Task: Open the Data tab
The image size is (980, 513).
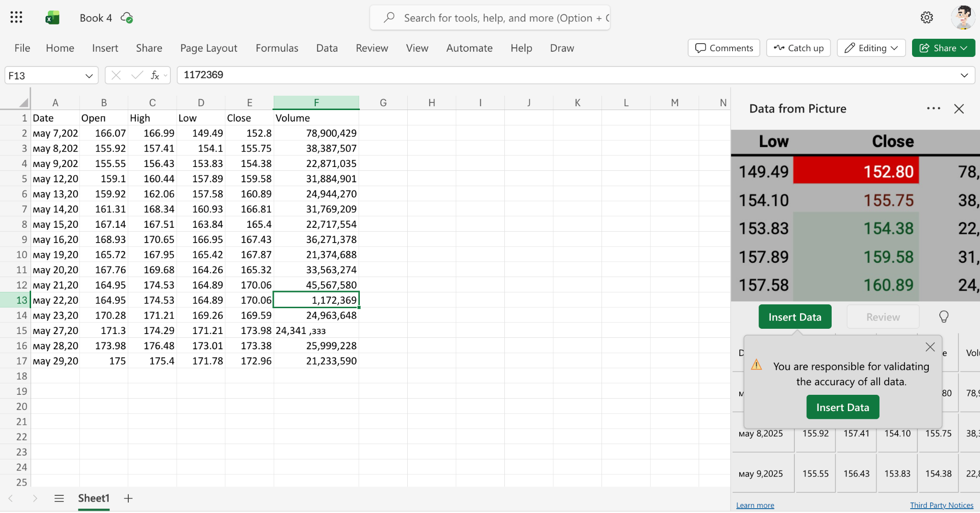Action: tap(327, 48)
